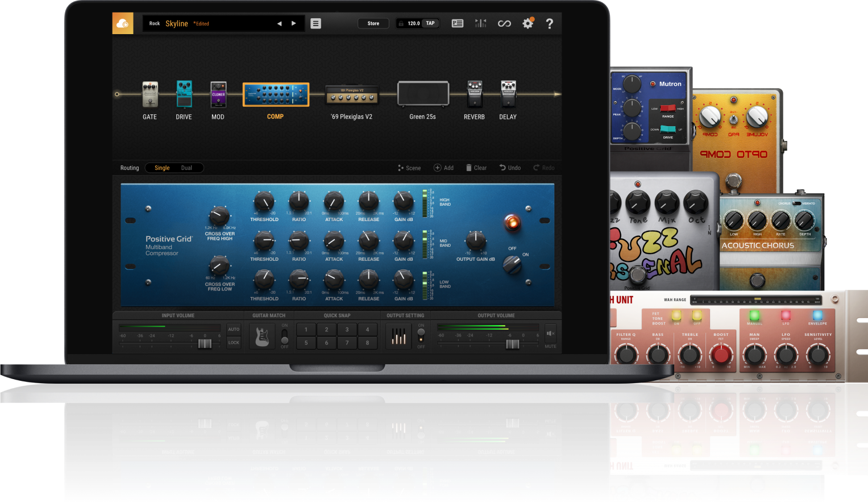Select Quick Snap slot 8
868x503 pixels.
tap(367, 343)
